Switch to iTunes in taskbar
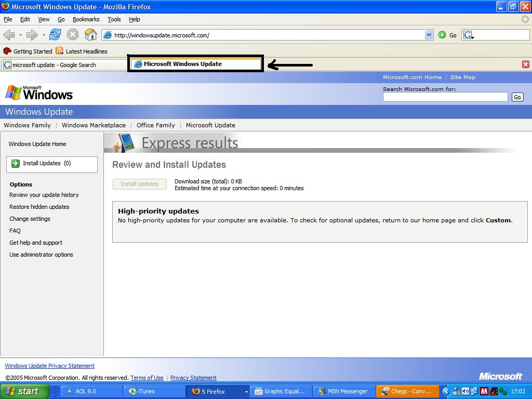 point(154,391)
